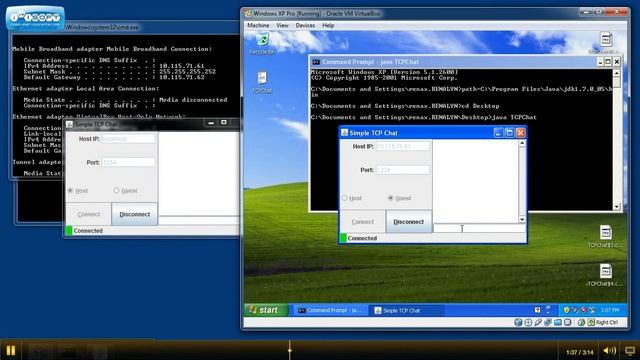
Task: Click the Port field in host chat window
Action: [128, 162]
